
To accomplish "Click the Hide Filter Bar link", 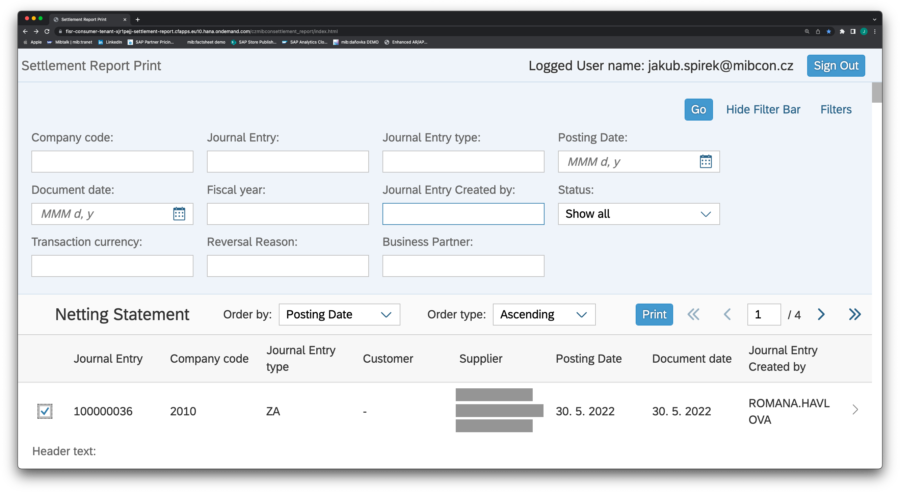I will pos(763,110).
